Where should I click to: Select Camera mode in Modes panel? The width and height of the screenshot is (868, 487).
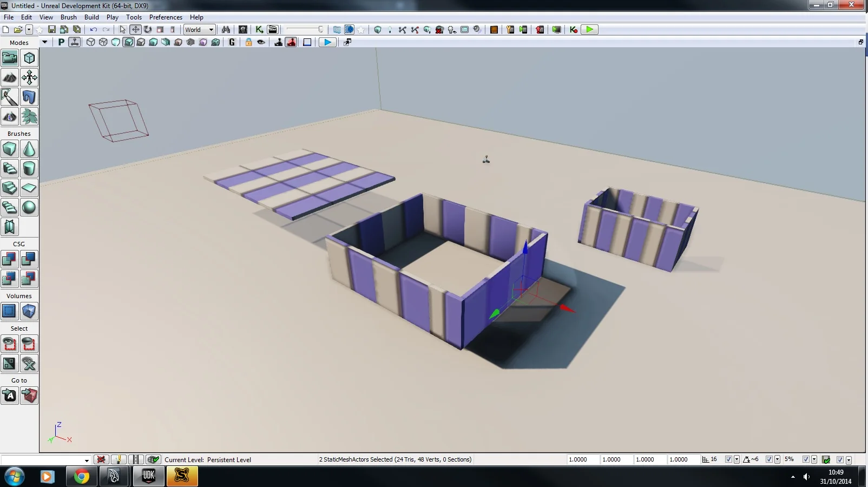(x=10, y=58)
